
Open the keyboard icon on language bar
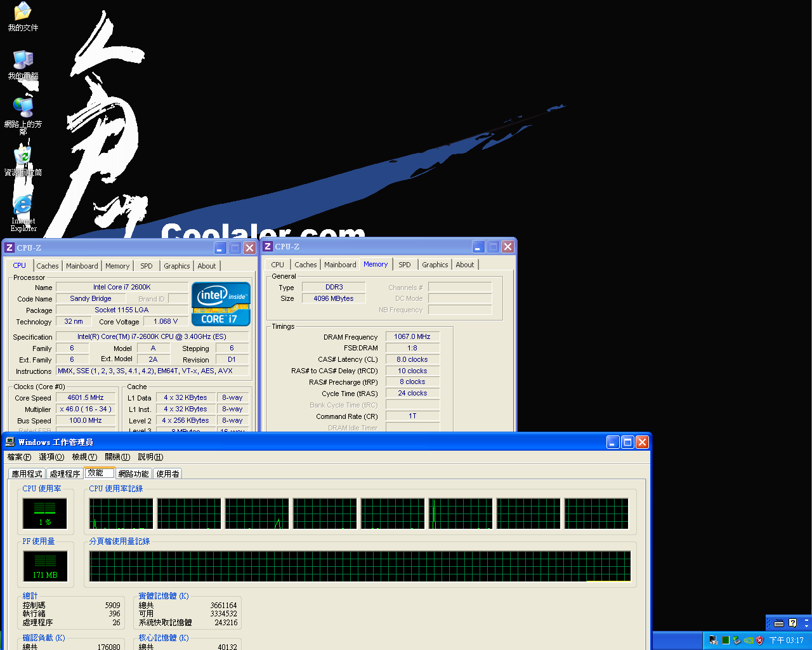tap(779, 623)
